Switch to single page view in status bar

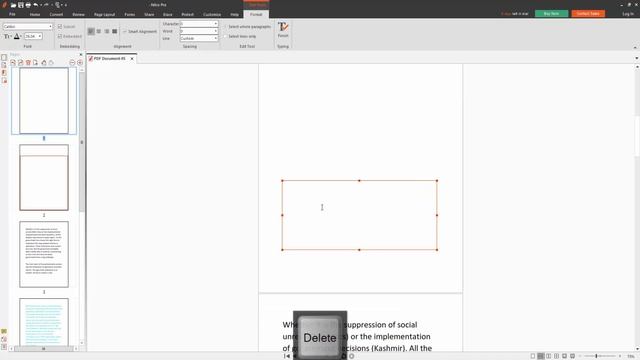coord(533,356)
